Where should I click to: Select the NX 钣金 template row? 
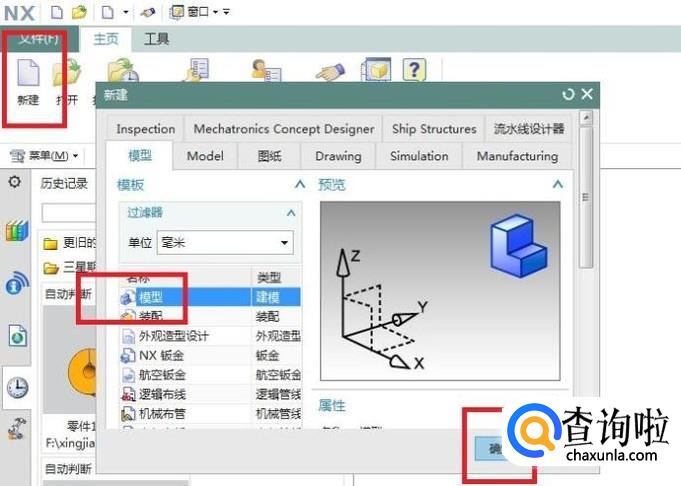click(210, 355)
